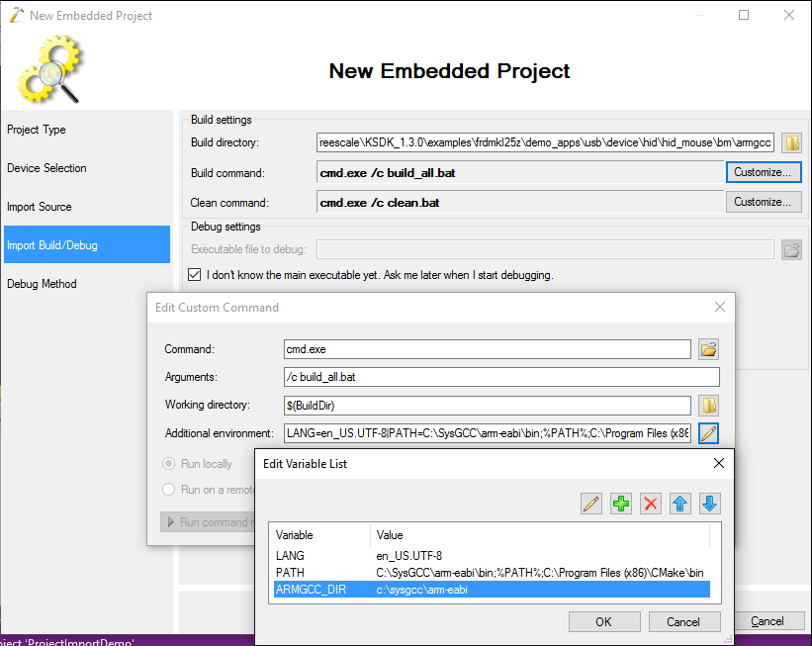
Task: Maximize the New Embedded Project window
Action: click(744, 15)
